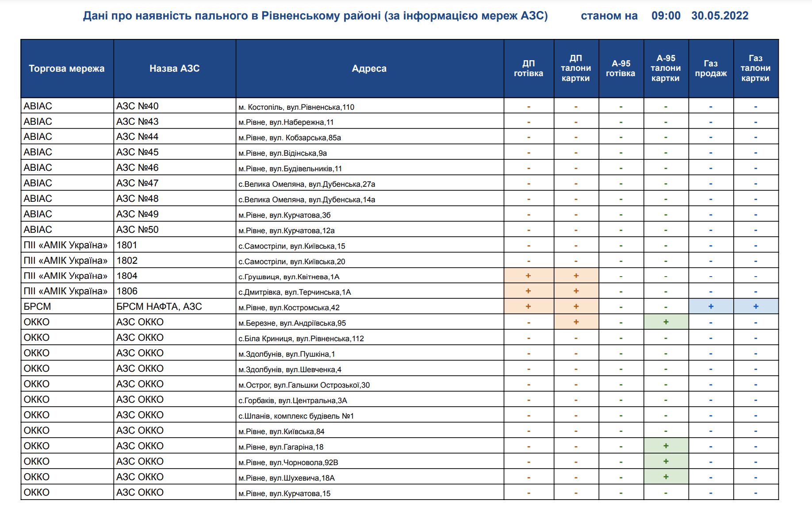Click the А-95 готівка column header

620,69
